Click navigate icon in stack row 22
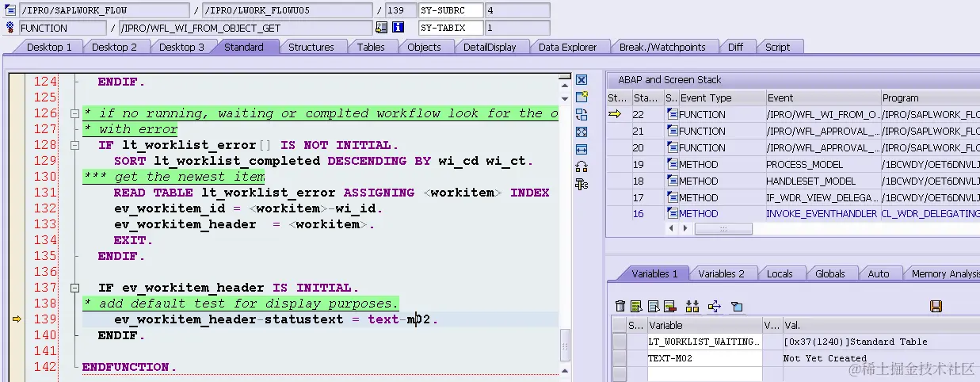This screenshot has width=980, height=382. tap(673, 114)
